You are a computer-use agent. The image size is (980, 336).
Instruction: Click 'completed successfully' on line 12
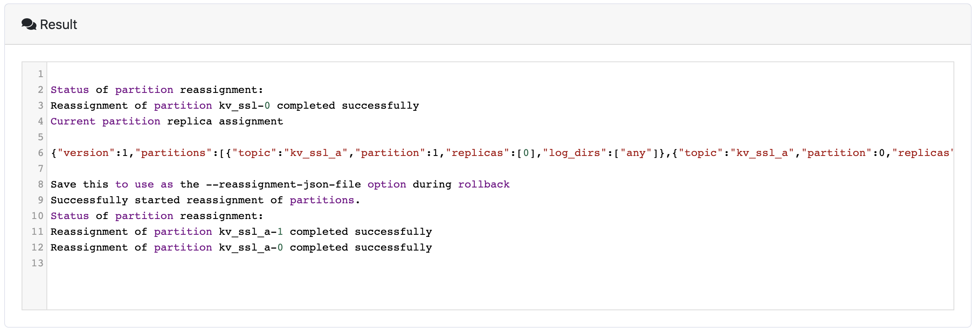pyautogui.click(x=361, y=247)
